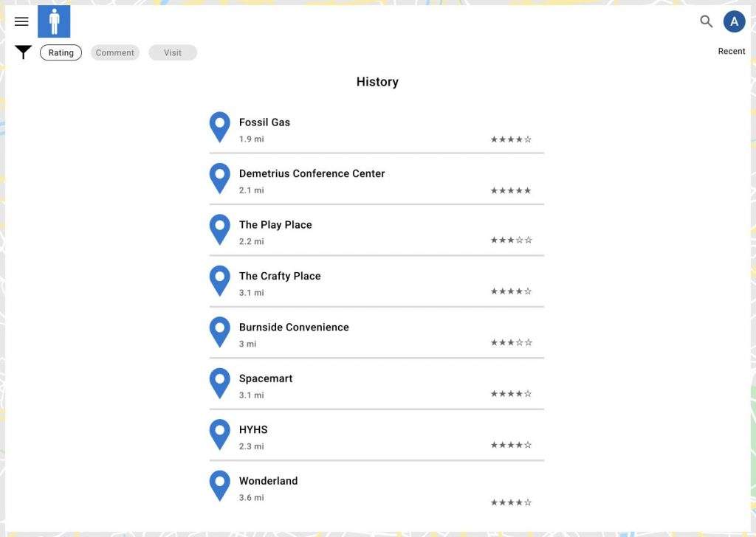Click the History heading

tap(377, 82)
